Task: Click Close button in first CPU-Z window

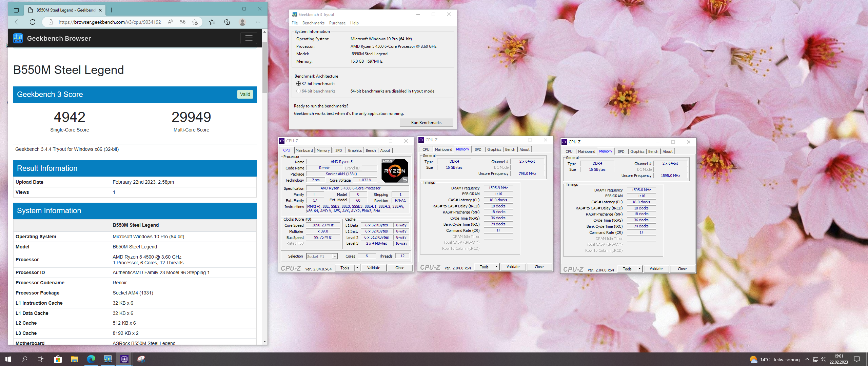Action: pyautogui.click(x=400, y=268)
